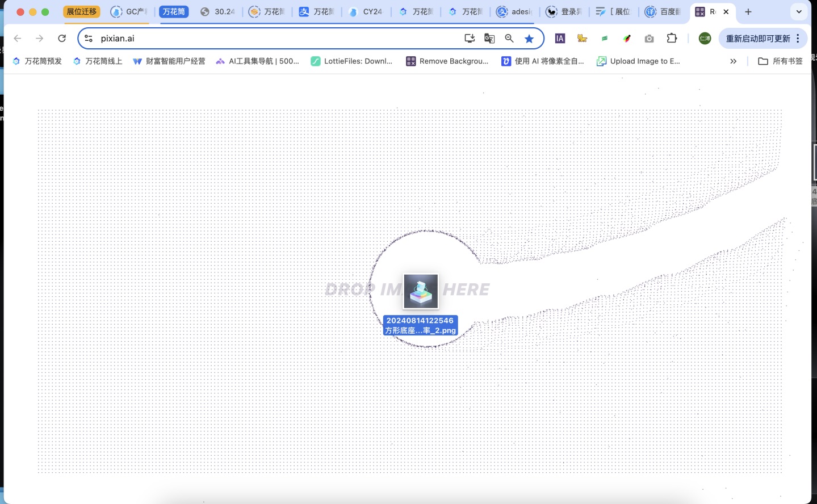Click the install app icon in address bar

(x=470, y=39)
